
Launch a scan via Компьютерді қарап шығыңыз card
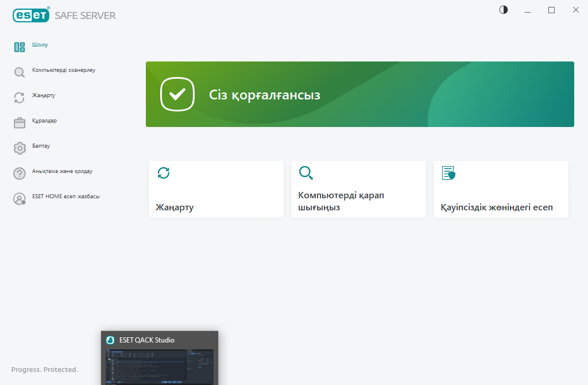[358, 190]
